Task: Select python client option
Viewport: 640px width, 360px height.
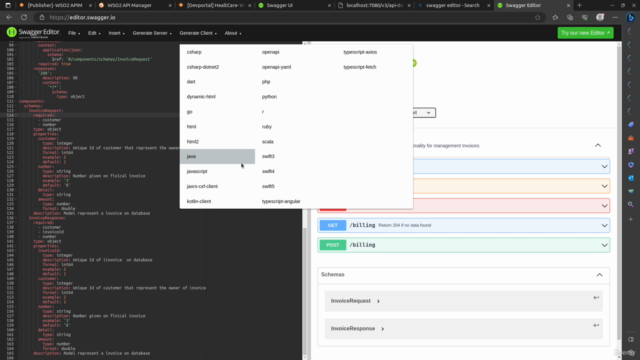Action: (296, 97)
